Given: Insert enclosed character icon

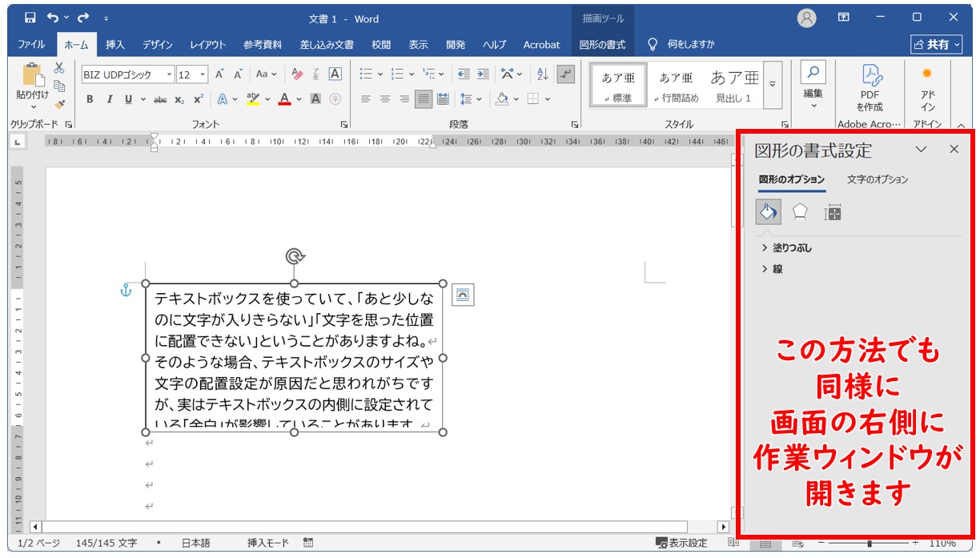Looking at the screenshot, I should (335, 99).
